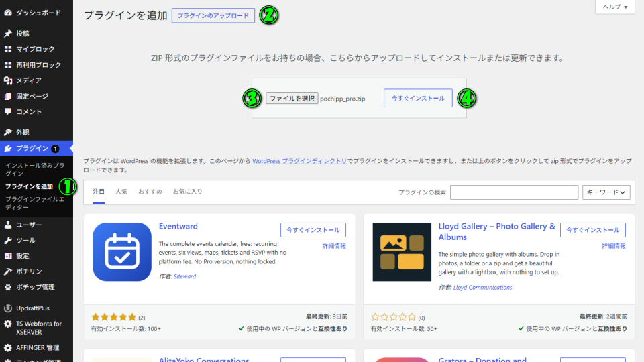644x362 pixels.
Task: Click gear icon beside TS Webfonts for XSERVER
Action: pos(8,324)
